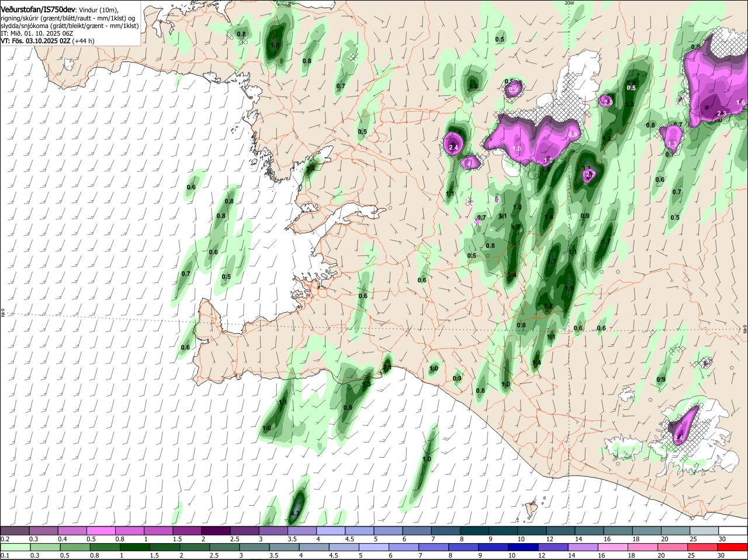Screen dimensions: 748x560
Task: Click the 2.3 value in the northeast pink area
Action: click(x=721, y=113)
